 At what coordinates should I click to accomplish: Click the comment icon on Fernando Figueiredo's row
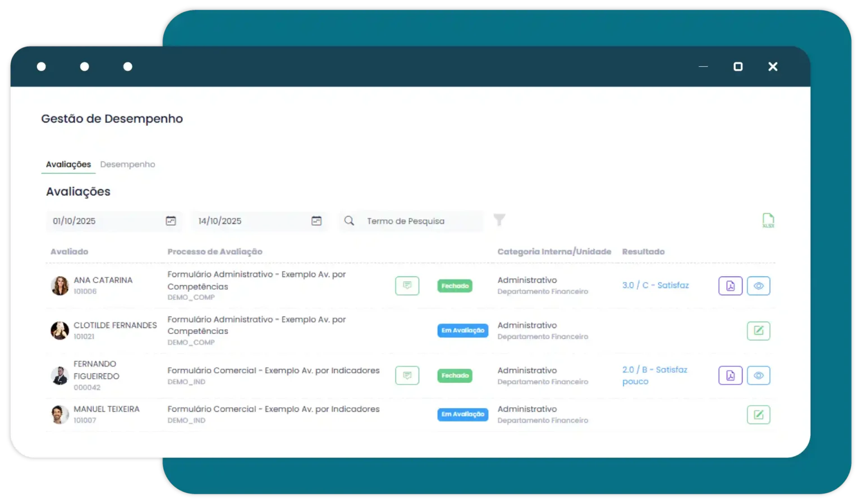(407, 375)
